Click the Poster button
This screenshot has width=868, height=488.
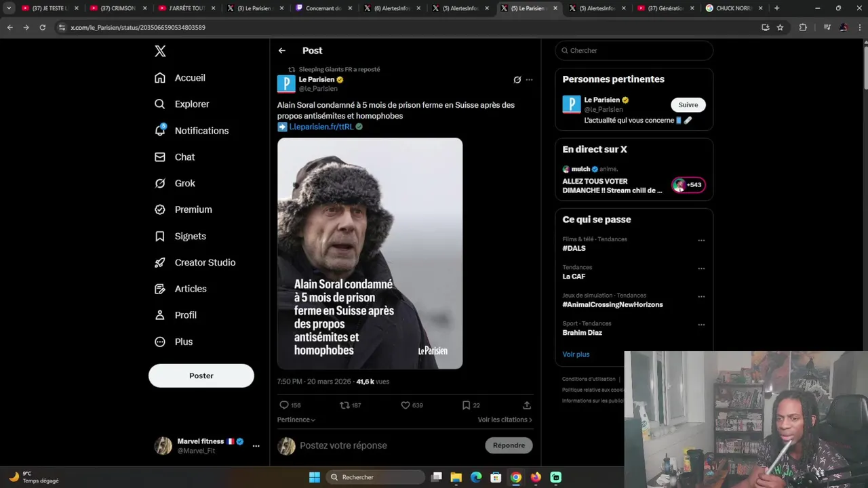(201, 375)
